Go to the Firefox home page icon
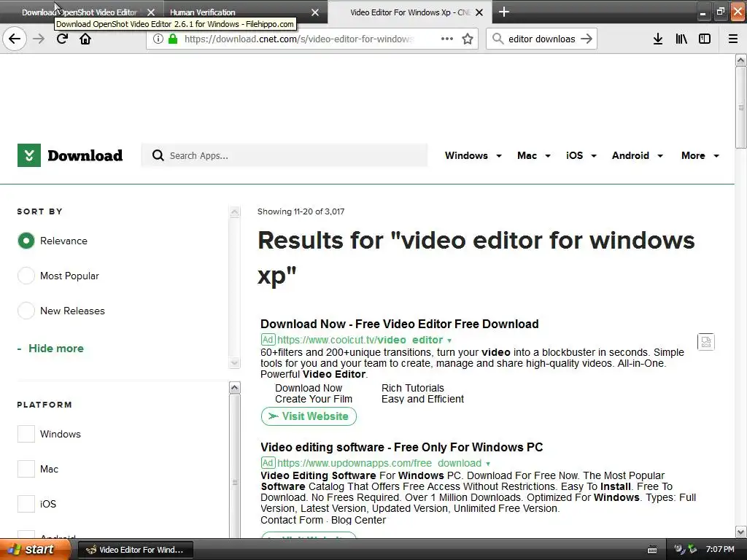 pos(85,39)
